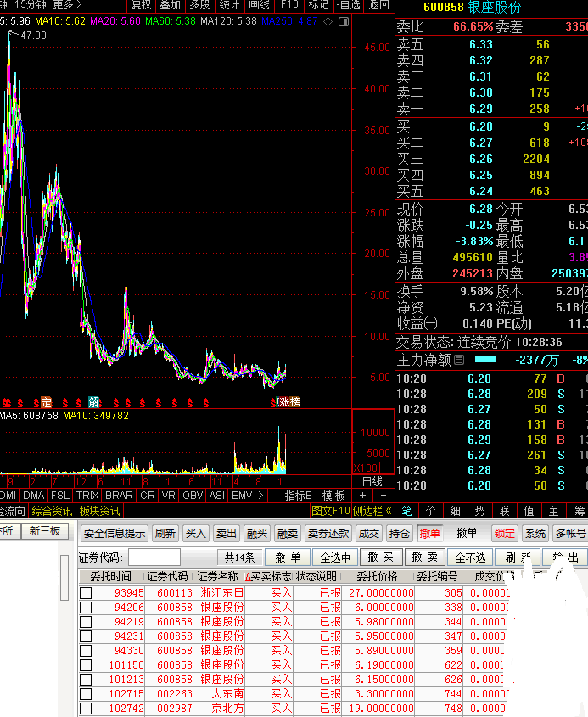Click the 统计 statistics toolbar button
Screen dimensions: 588x717
click(230, 5)
